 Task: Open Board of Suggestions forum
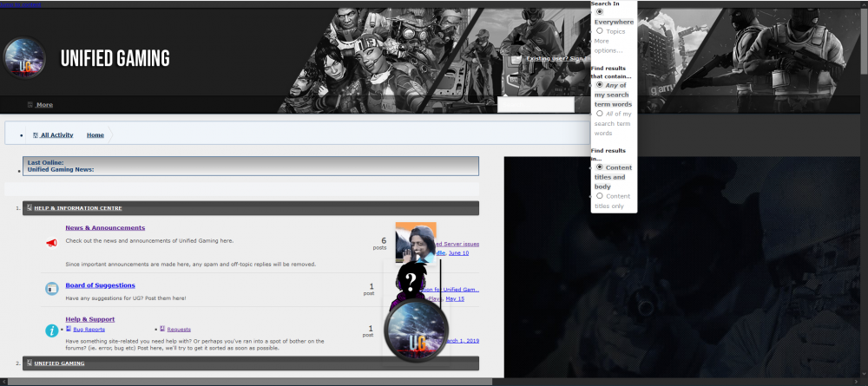point(100,285)
